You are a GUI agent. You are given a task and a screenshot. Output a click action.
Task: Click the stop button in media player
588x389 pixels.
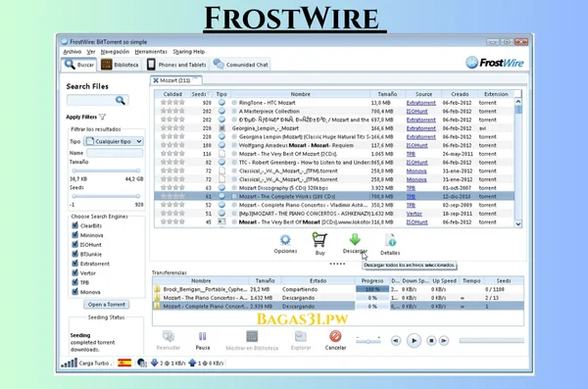[431, 341]
